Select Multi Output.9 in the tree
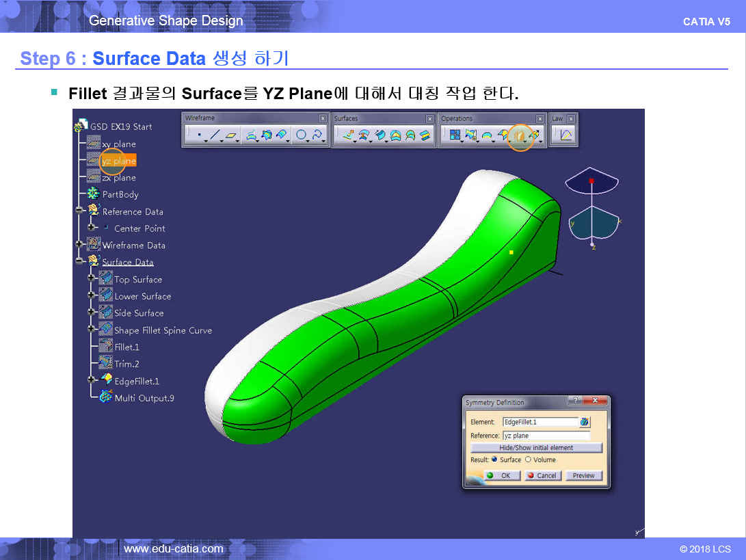Image resolution: width=746 pixels, height=560 pixels. 144,398
